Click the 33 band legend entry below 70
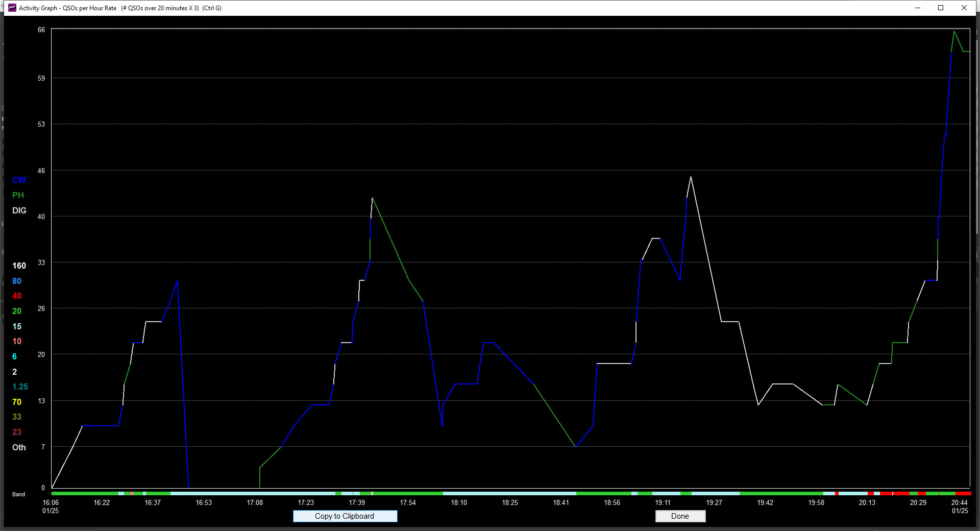980x531 pixels. tap(17, 417)
